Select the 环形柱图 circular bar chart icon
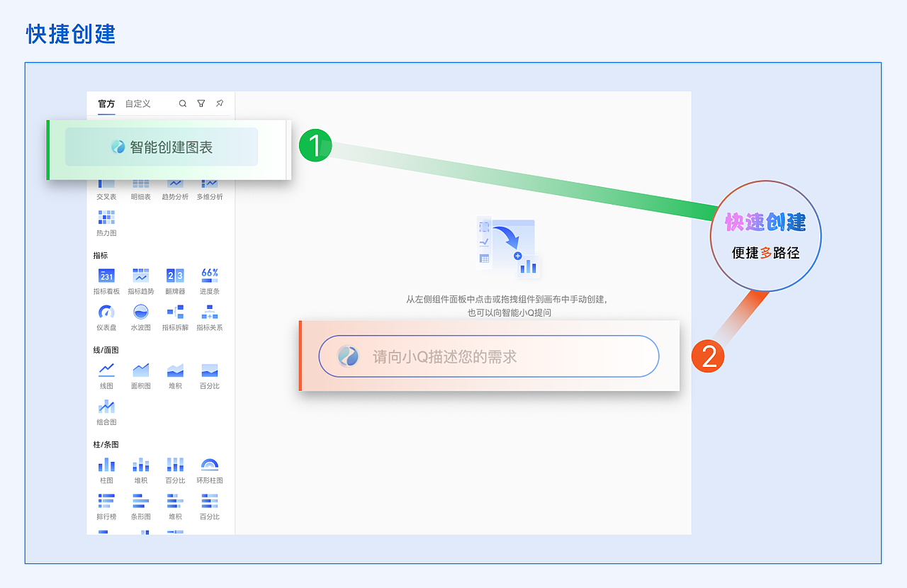907x588 pixels. coord(209,465)
